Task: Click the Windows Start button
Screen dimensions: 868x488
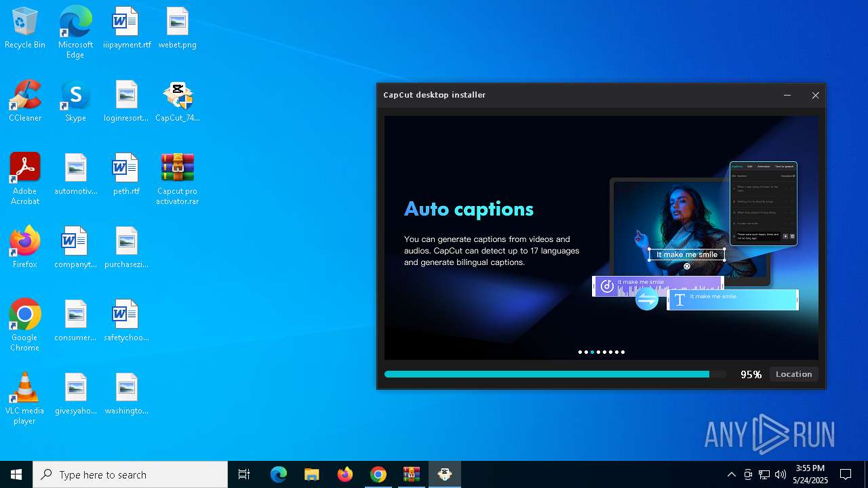Action: (16, 474)
